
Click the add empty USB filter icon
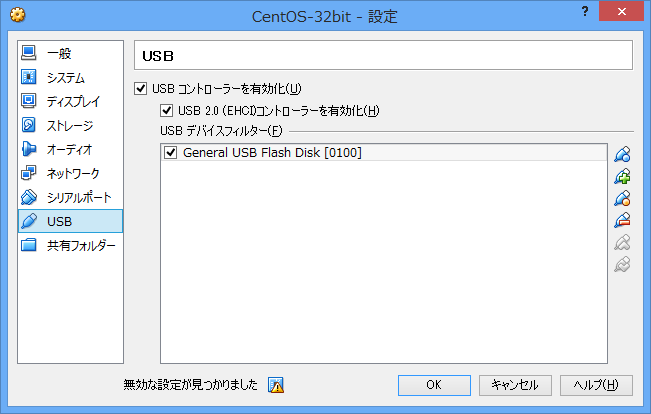coord(622,154)
